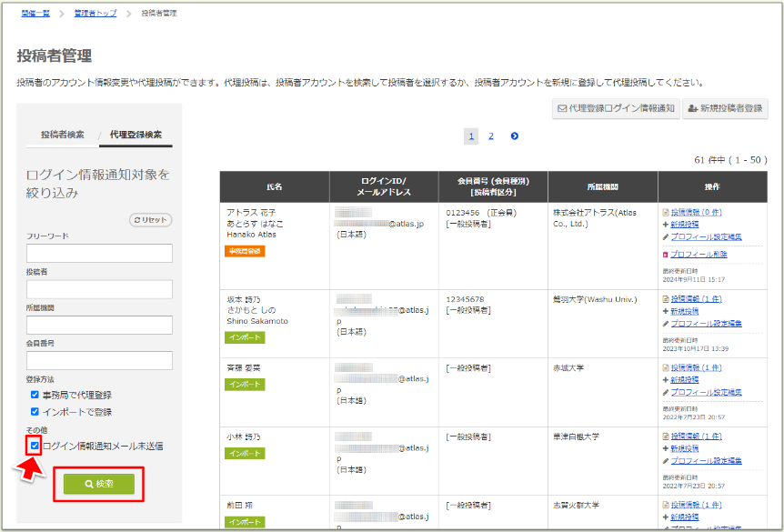Click 代理登録ログイン情報通知 envelope button
Image resolution: width=784 pixels, height=532 pixels.
click(616, 108)
